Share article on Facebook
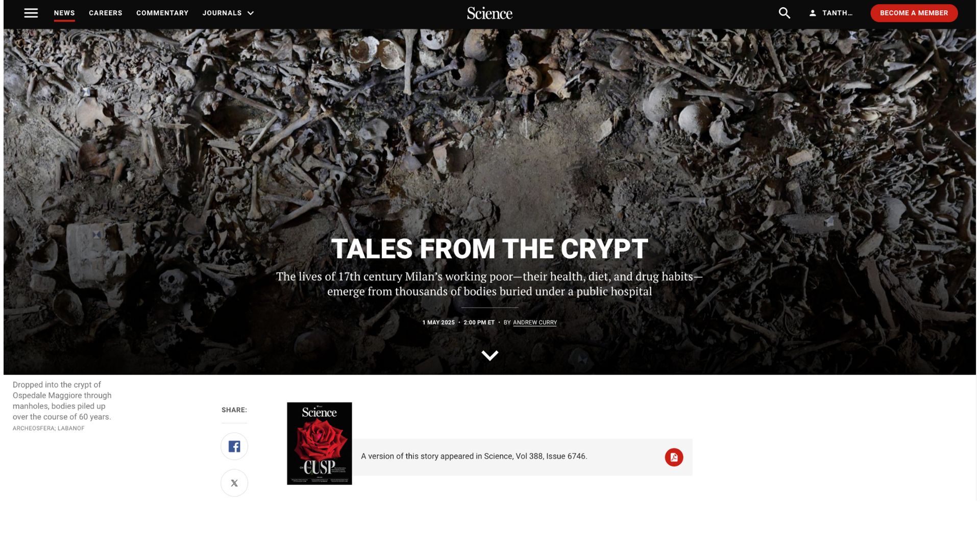This screenshot has width=980, height=551. pyautogui.click(x=234, y=446)
